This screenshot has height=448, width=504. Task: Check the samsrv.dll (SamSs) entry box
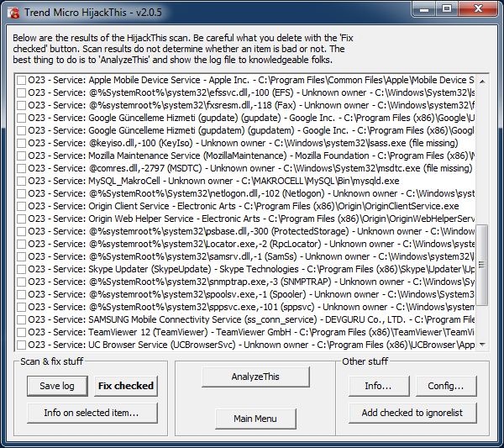21,256
